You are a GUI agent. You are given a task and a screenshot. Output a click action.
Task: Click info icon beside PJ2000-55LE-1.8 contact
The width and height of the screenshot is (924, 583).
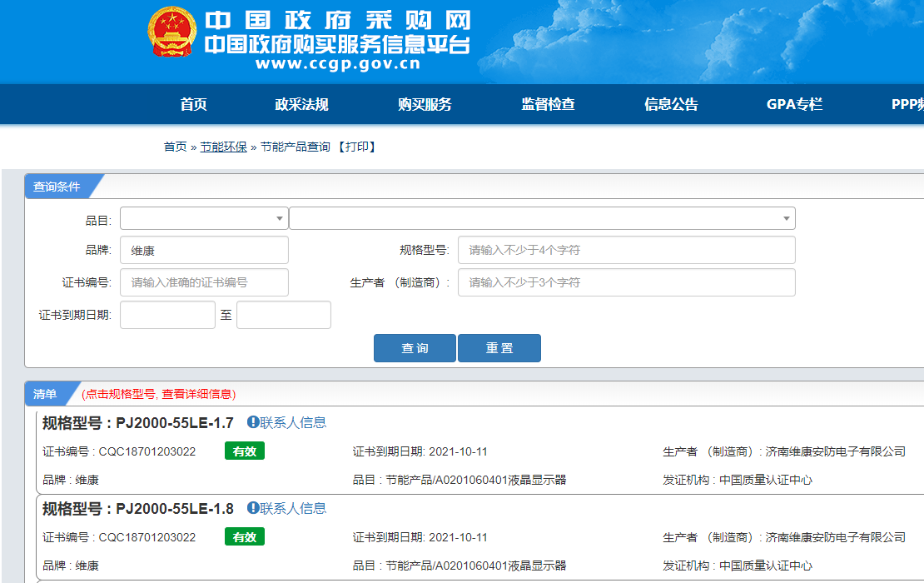(x=253, y=509)
